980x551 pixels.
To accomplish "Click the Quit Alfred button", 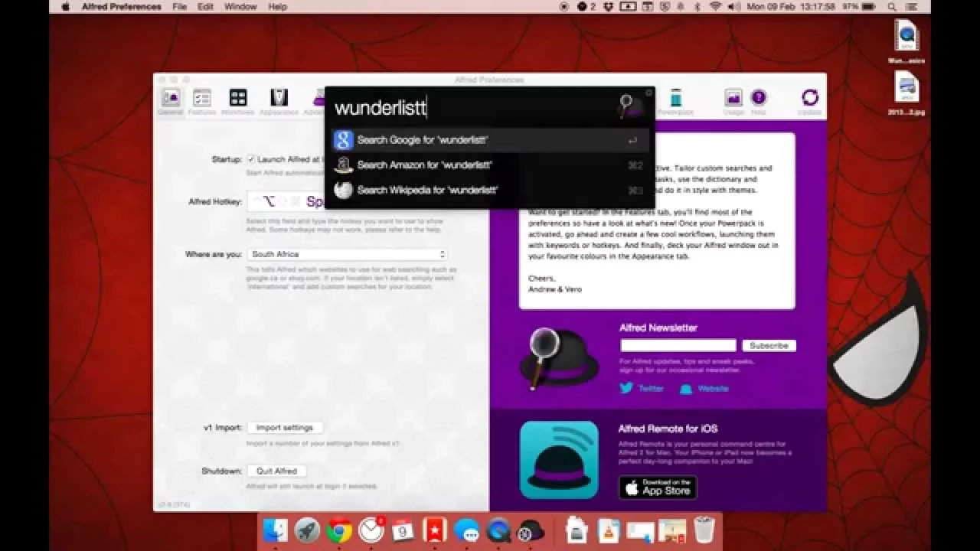I will coord(276,471).
